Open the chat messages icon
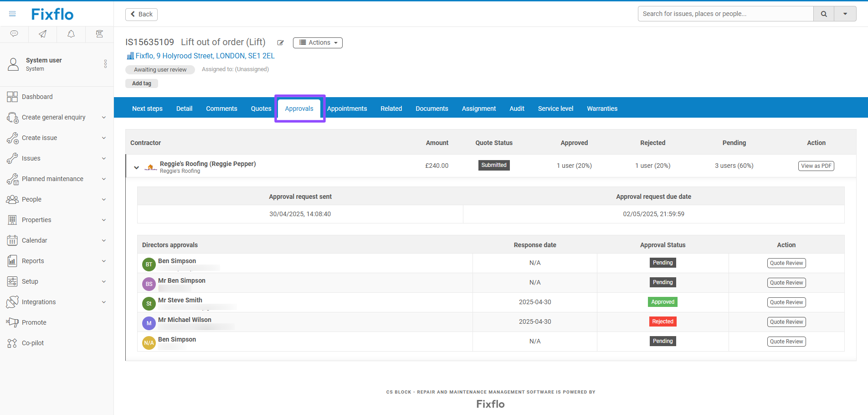 click(x=14, y=34)
